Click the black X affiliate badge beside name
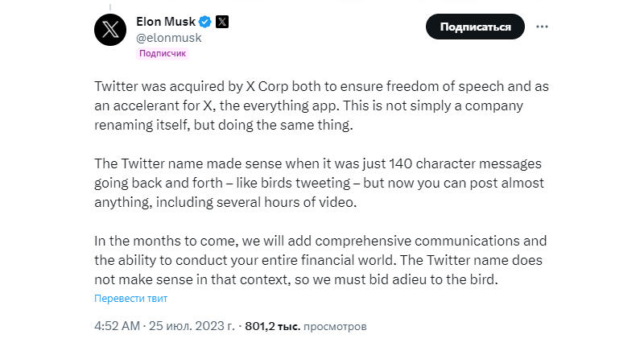 (x=222, y=23)
